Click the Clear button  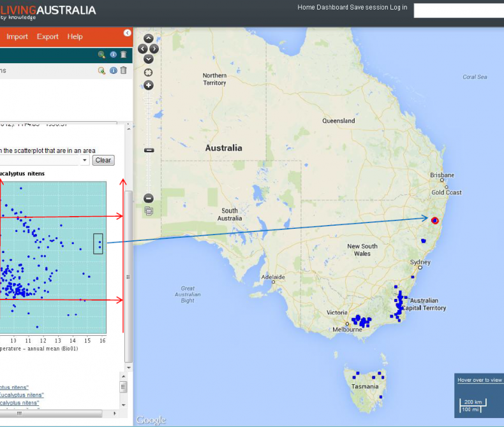(x=103, y=161)
